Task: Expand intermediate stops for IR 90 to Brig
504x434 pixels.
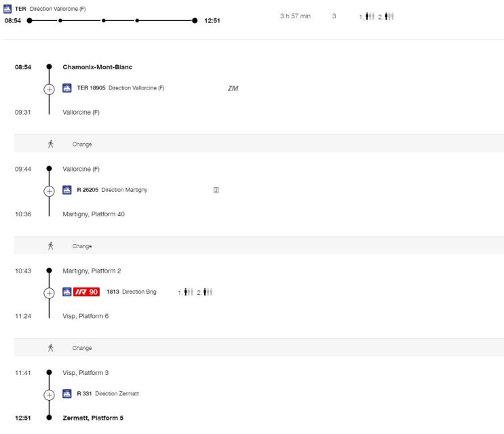Action: [x=49, y=292]
